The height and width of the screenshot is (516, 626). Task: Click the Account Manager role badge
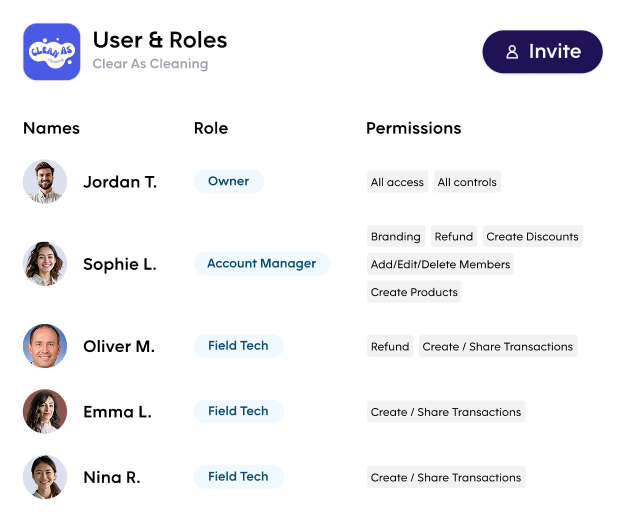tap(261, 264)
